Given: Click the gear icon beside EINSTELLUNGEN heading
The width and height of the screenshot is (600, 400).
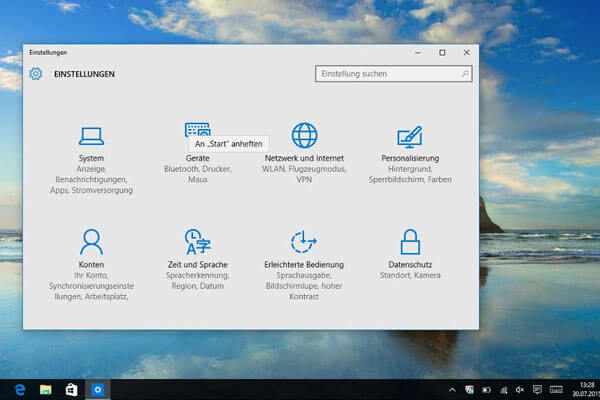Looking at the screenshot, I should [x=36, y=73].
